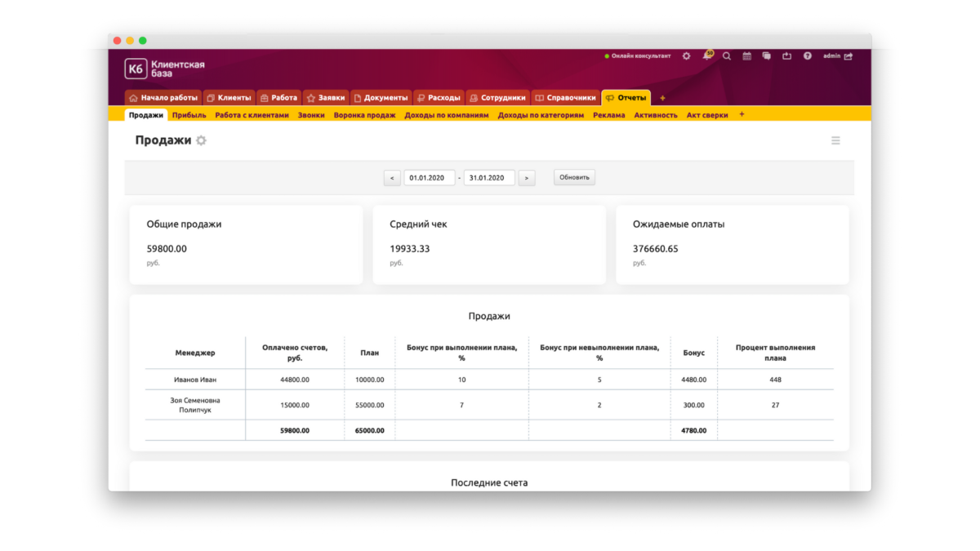Click bonus value 300.00
Viewport: 980px width, 551px height.
[x=694, y=405]
